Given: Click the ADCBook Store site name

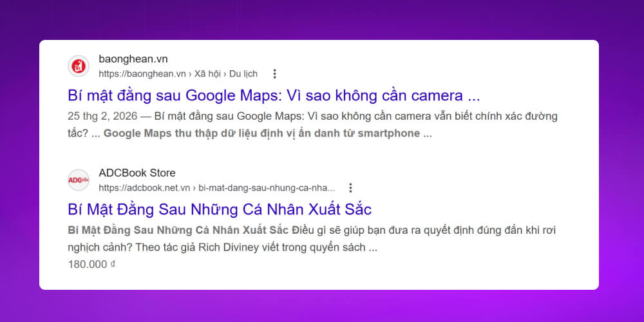Looking at the screenshot, I should (x=137, y=173).
